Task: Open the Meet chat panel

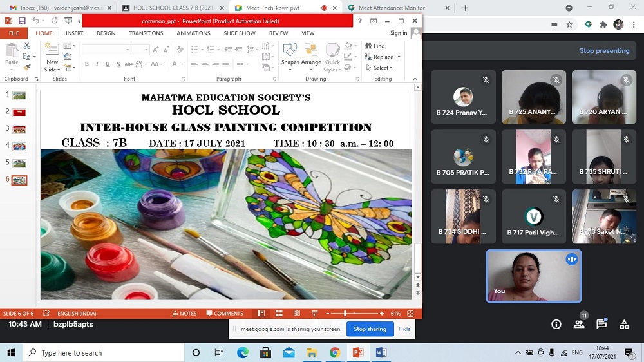Action: pyautogui.click(x=601, y=325)
